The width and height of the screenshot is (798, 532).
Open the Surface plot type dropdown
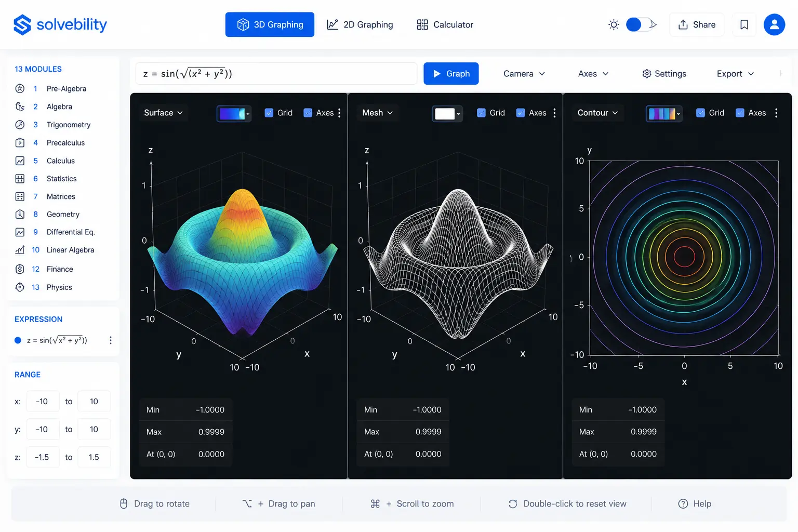163,113
